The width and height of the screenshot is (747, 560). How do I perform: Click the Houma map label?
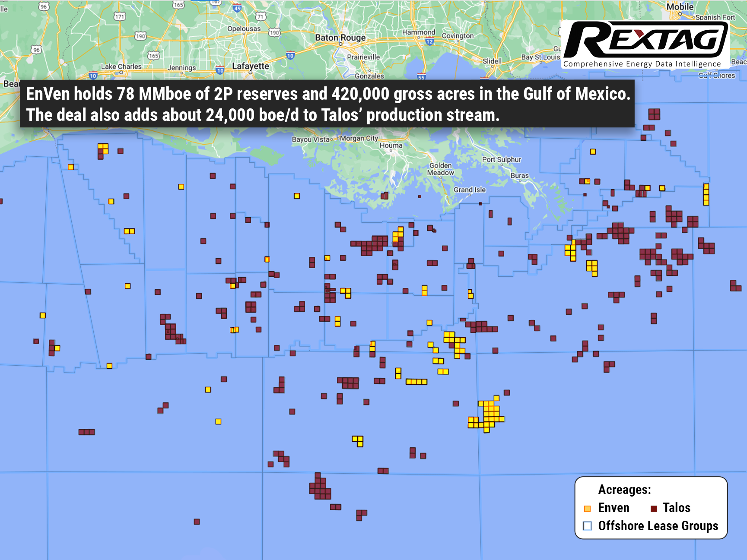[391, 146]
